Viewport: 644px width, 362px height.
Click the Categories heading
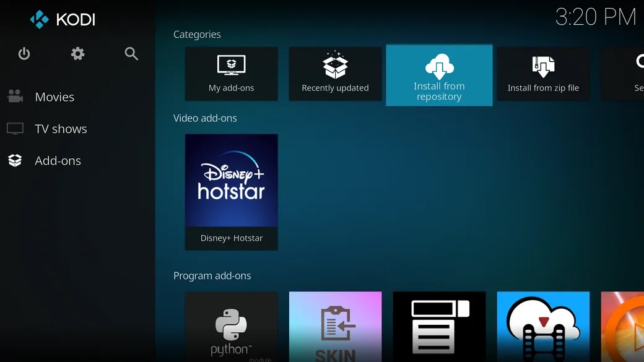(197, 35)
